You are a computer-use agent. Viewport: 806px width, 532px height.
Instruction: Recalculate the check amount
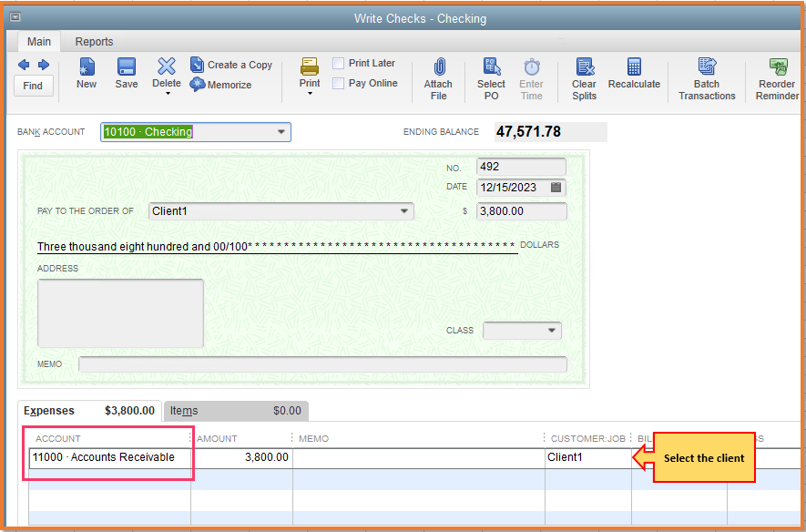tap(634, 73)
